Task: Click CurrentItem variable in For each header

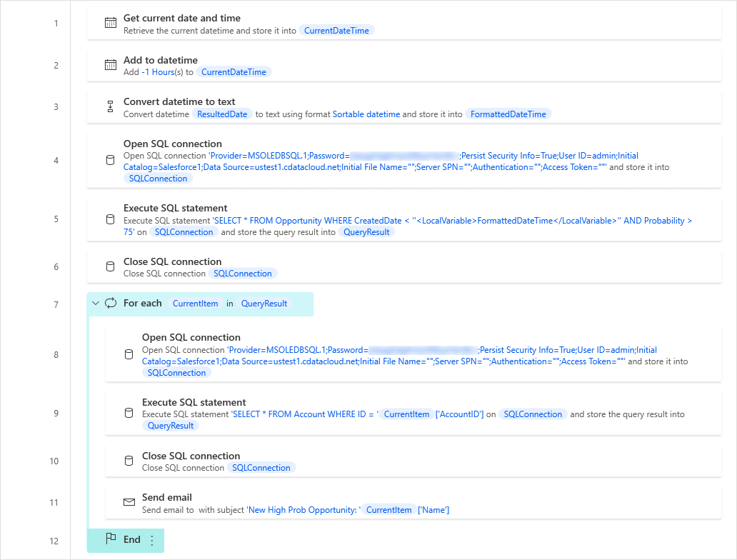Action: coord(196,304)
